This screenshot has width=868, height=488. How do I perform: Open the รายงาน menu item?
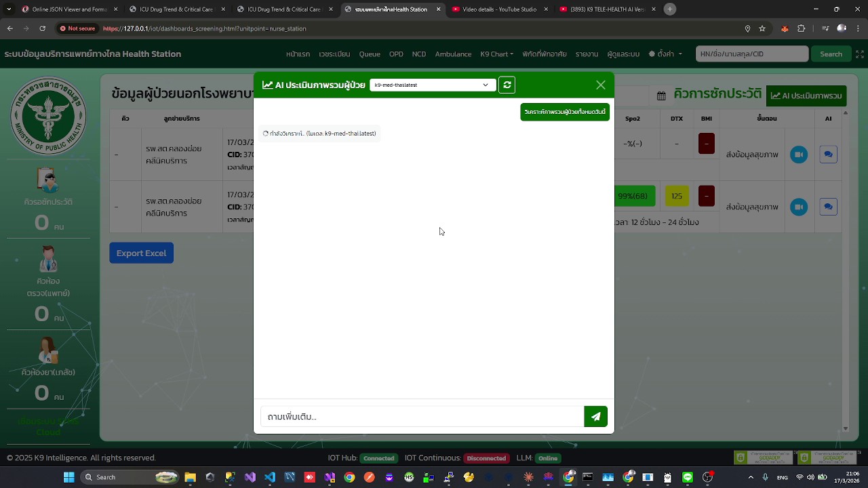[587, 54]
